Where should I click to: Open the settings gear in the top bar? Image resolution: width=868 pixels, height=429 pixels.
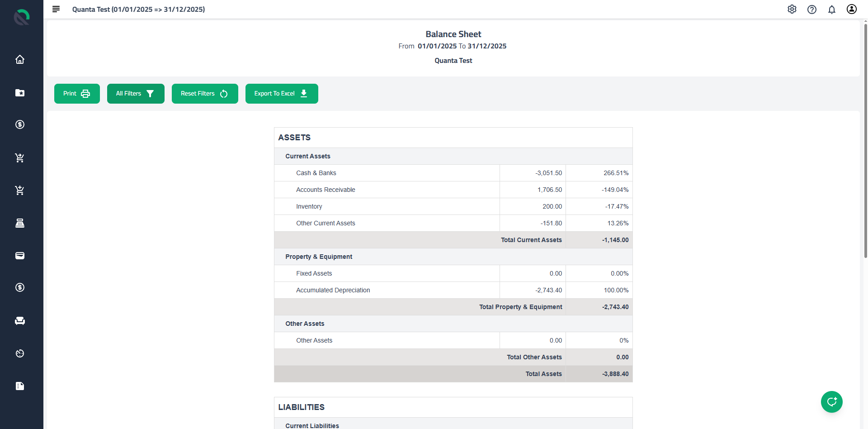pyautogui.click(x=792, y=9)
